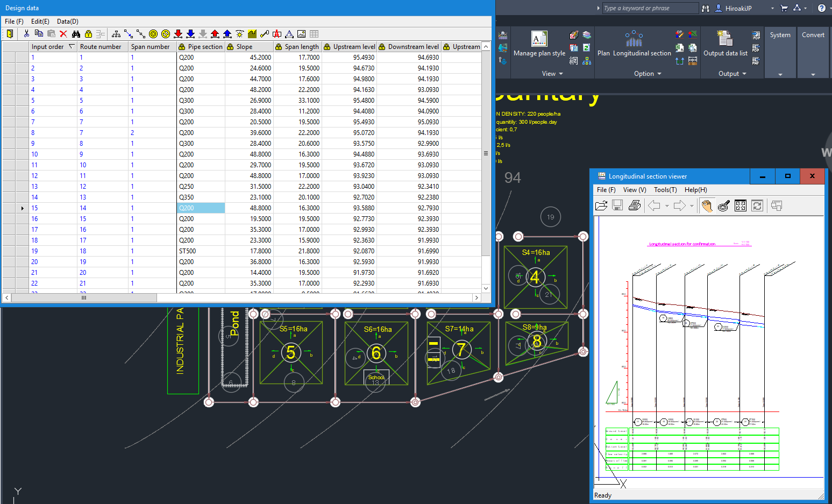This screenshot has height=504, width=832.
Task: Select the magnifier zoom tool in section viewer
Action: point(723,205)
